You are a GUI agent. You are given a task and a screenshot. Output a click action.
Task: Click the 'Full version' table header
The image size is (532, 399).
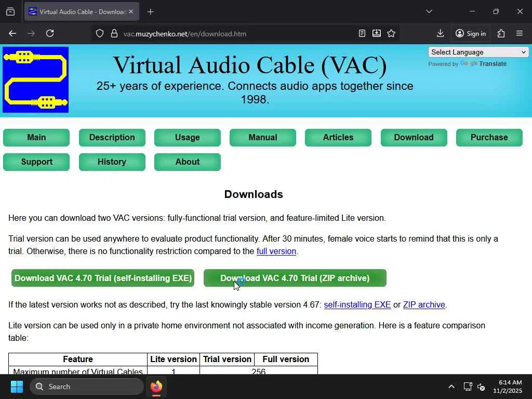[286, 360]
